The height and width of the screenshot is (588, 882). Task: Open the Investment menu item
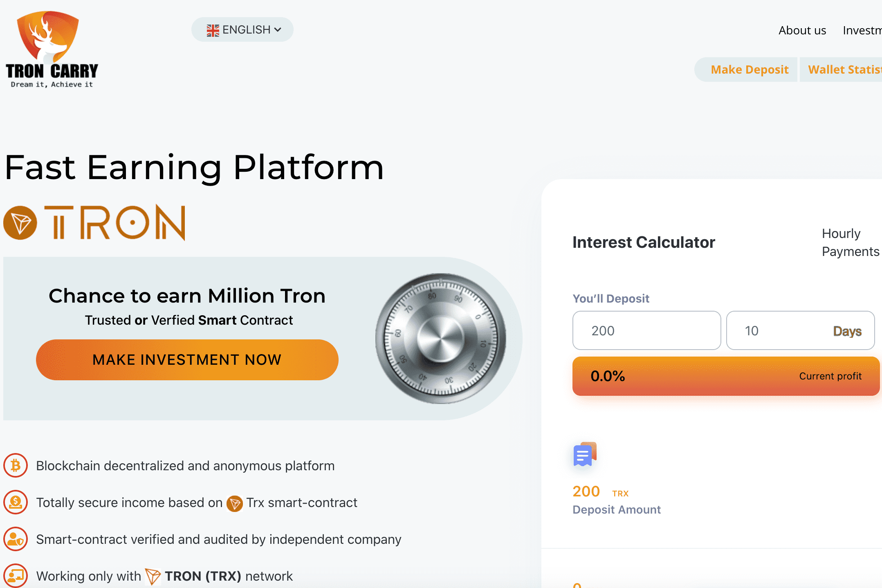(862, 30)
